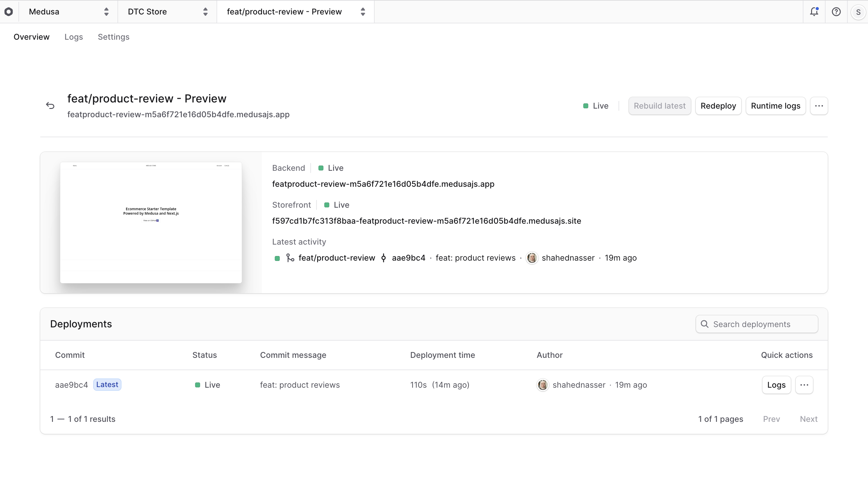Image resolution: width=868 pixels, height=488 pixels.
Task: Click the back arrow next to feat/product-review title
Action: (x=50, y=106)
